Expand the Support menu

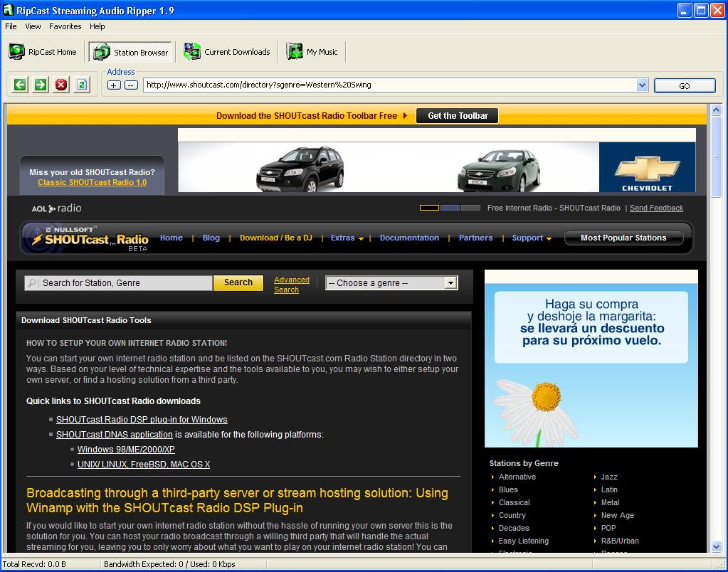531,238
